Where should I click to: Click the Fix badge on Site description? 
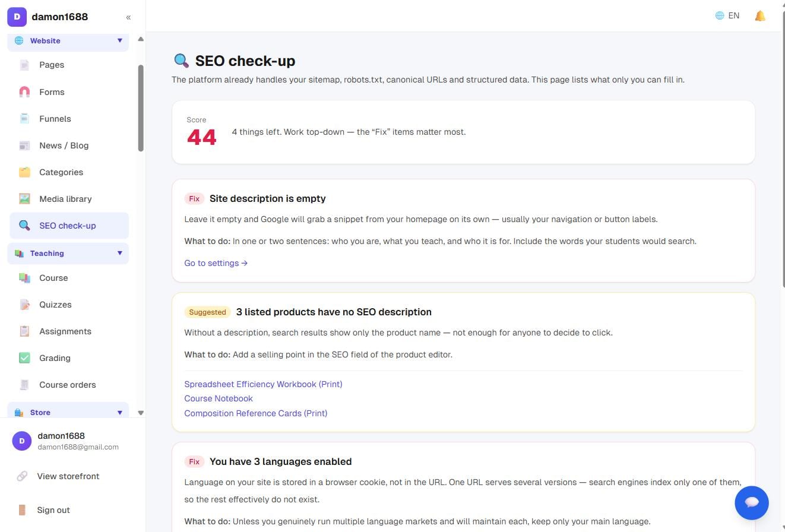click(194, 199)
